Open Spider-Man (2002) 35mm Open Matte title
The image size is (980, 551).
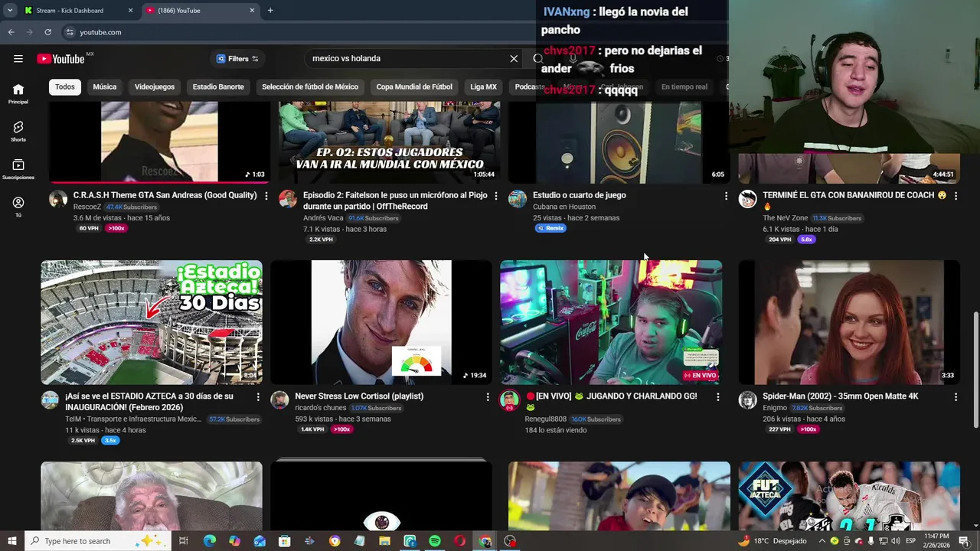(840, 396)
